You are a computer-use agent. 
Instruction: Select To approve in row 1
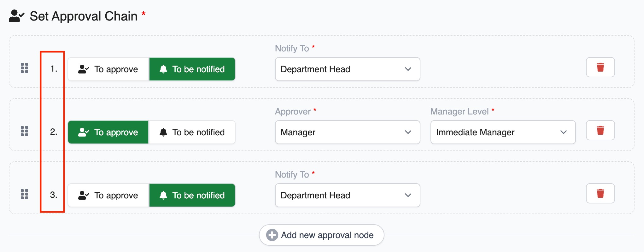coord(108,69)
